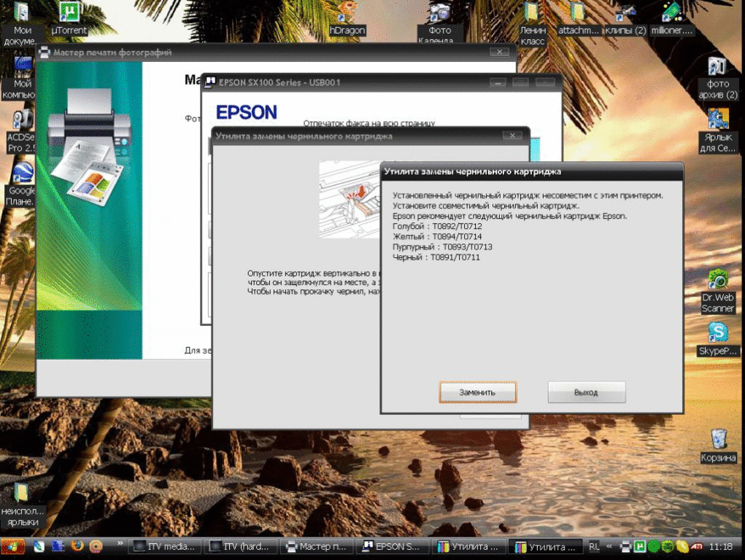
Task: Click the text Желтый : T0894/T0714
Action: (437, 236)
